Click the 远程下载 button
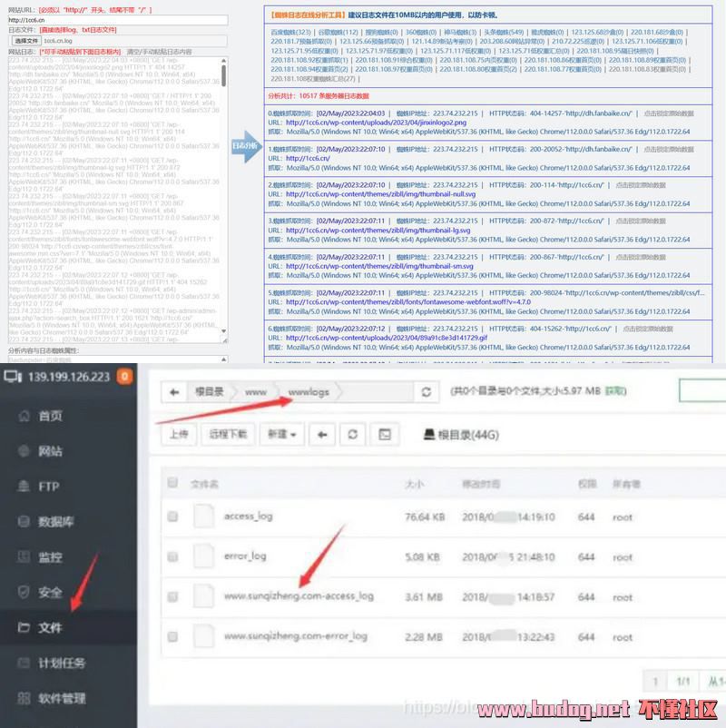This screenshot has height=728, width=726. point(228,435)
